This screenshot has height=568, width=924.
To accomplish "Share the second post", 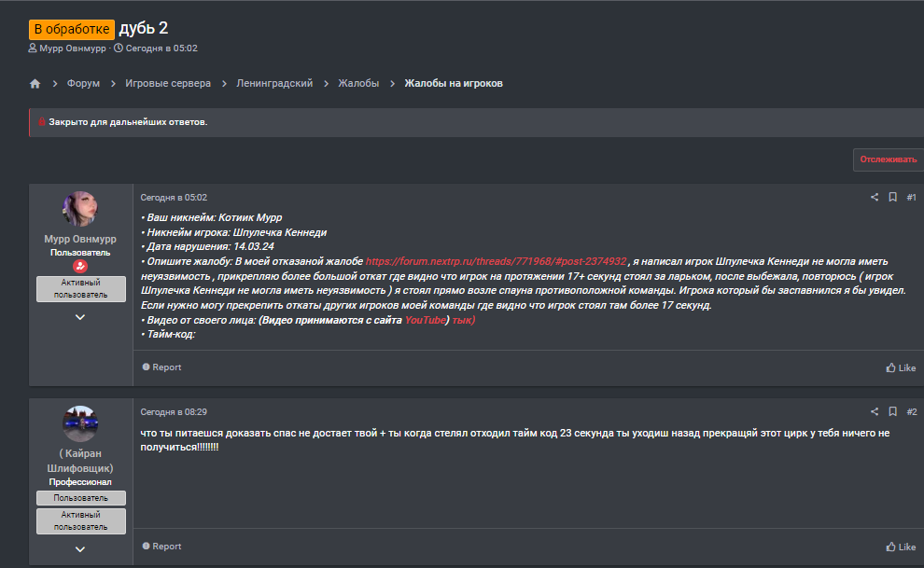I will (875, 411).
